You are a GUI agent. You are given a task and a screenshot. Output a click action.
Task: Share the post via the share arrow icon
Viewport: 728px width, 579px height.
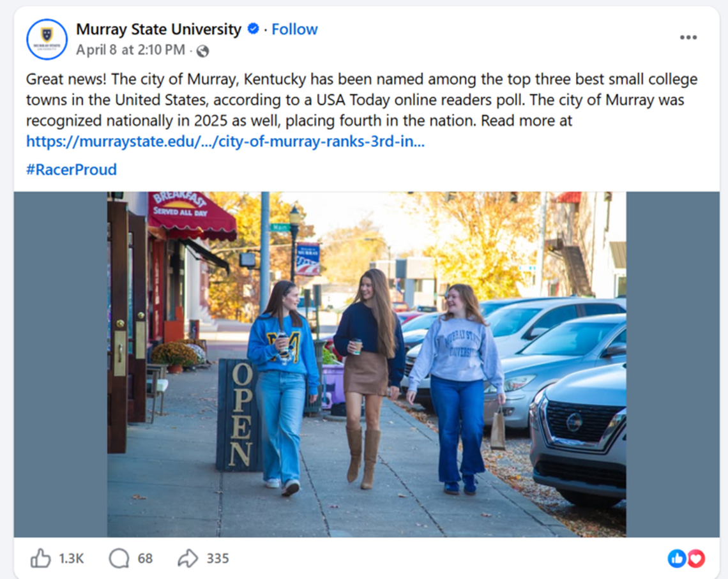(x=186, y=558)
